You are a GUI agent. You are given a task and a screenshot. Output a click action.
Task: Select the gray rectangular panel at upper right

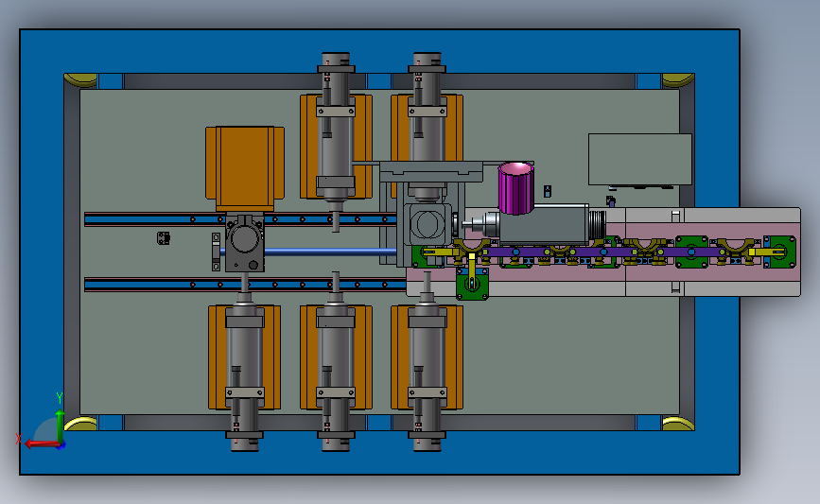(x=640, y=159)
